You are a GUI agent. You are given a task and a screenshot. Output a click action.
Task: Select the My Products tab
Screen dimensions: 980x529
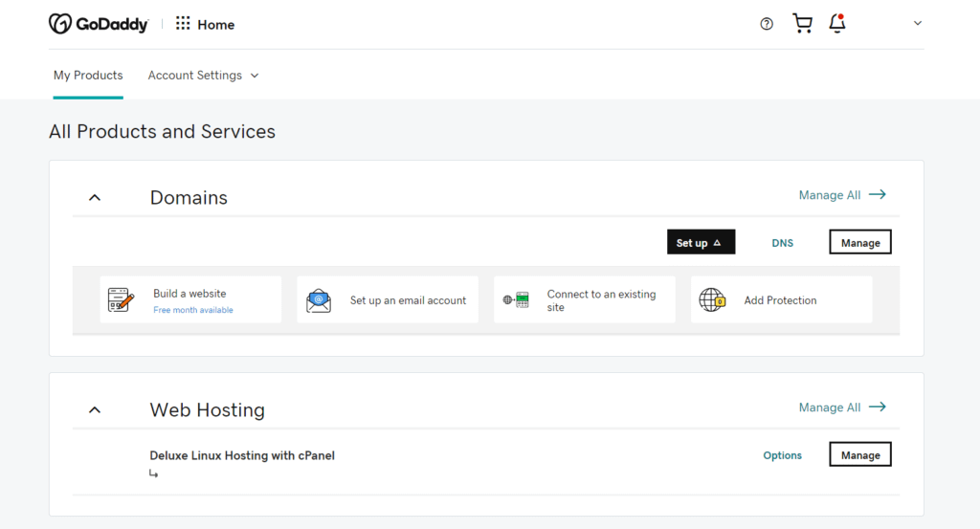[x=88, y=75]
